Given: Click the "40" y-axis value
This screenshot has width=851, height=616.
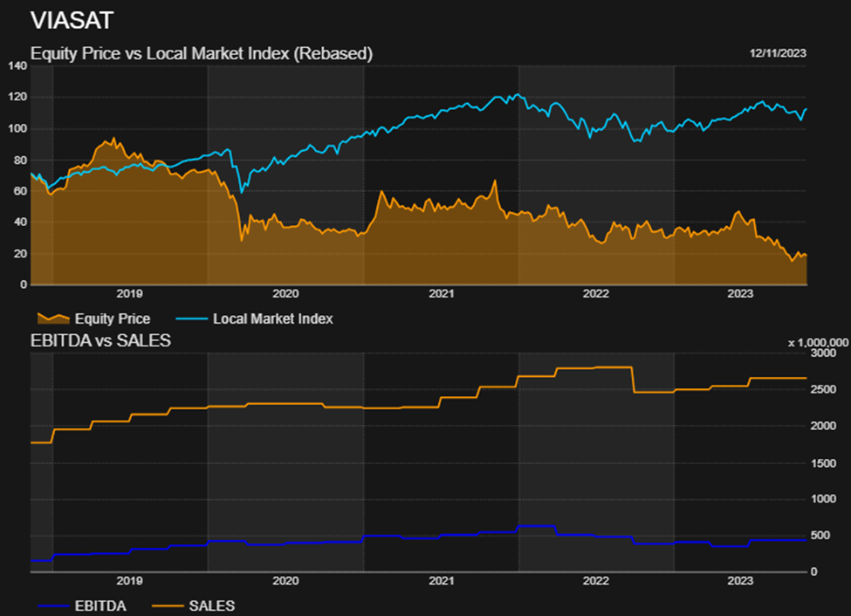Looking at the screenshot, I should (21, 222).
